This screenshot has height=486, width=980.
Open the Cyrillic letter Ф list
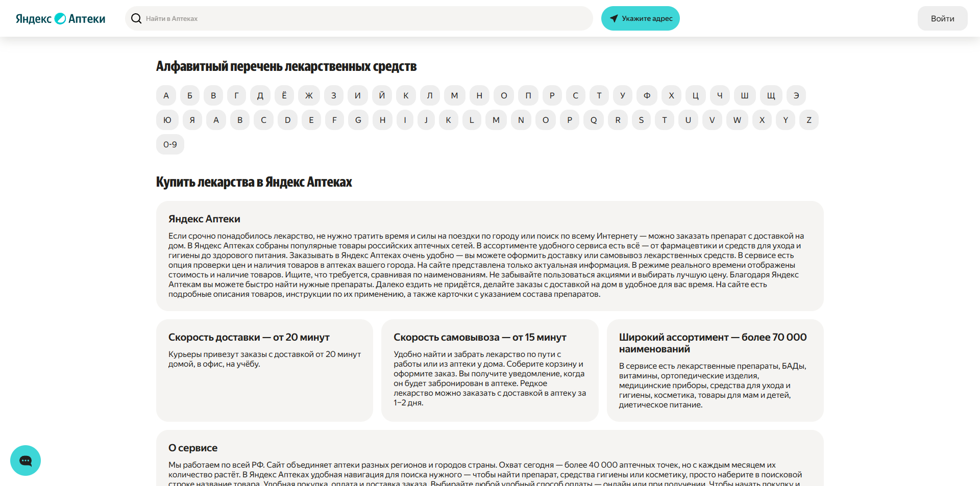[x=647, y=95]
